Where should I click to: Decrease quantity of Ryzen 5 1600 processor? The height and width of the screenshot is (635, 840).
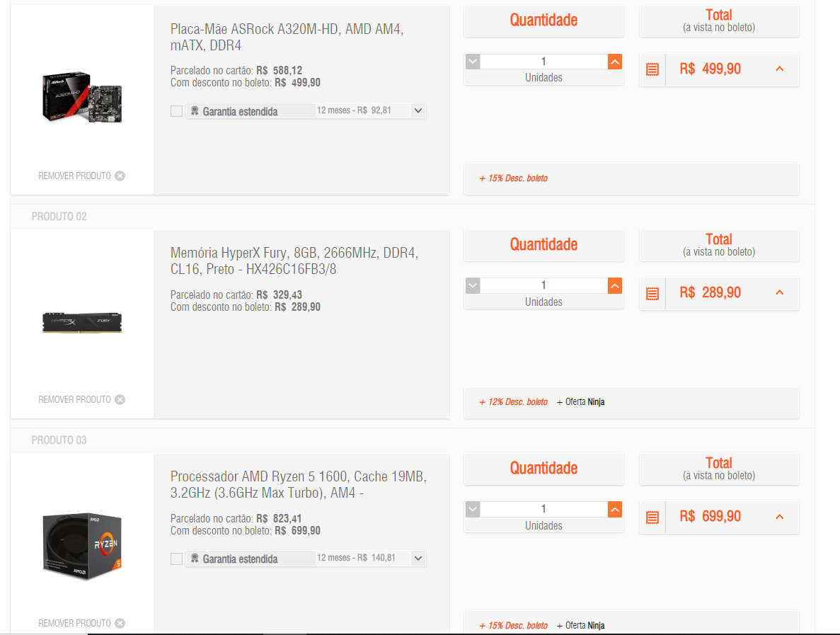473,509
